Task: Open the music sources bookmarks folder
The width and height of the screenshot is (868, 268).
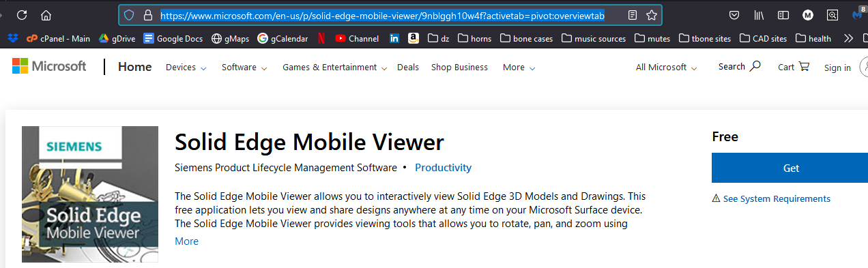Action: click(593, 39)
